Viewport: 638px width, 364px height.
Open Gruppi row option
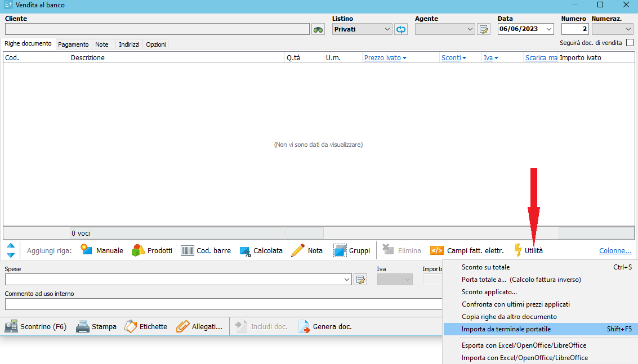(x=351, y=250)
